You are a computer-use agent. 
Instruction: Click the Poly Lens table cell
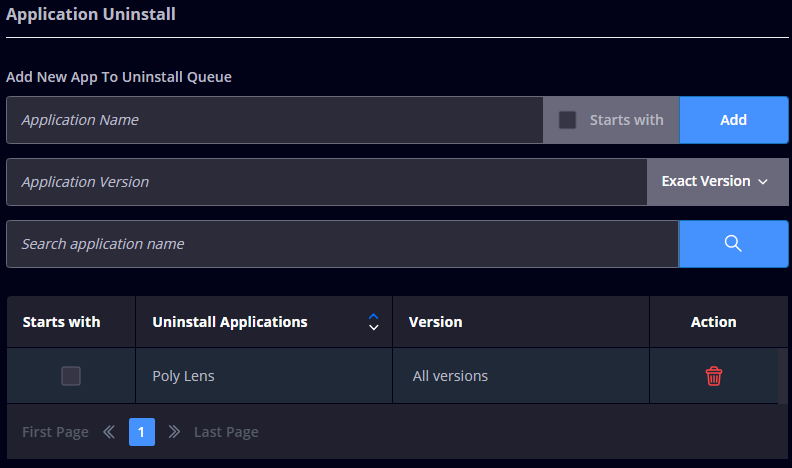[x=264, y=376]
